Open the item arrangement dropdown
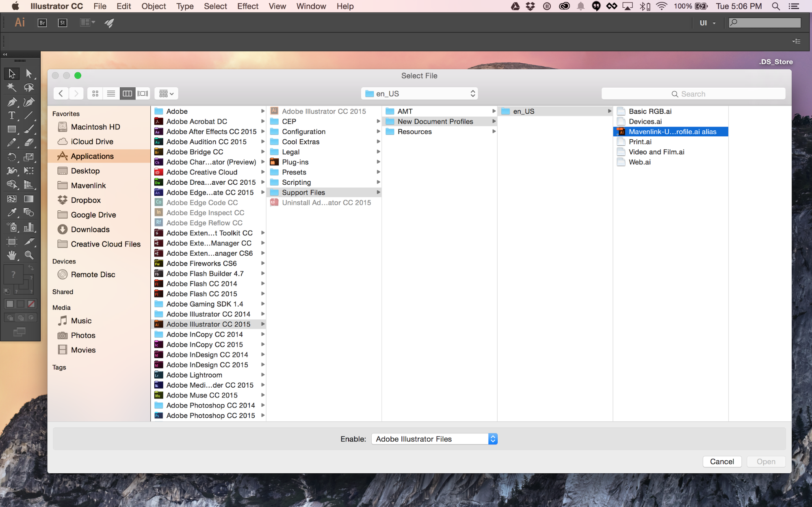 coord(167,94)
